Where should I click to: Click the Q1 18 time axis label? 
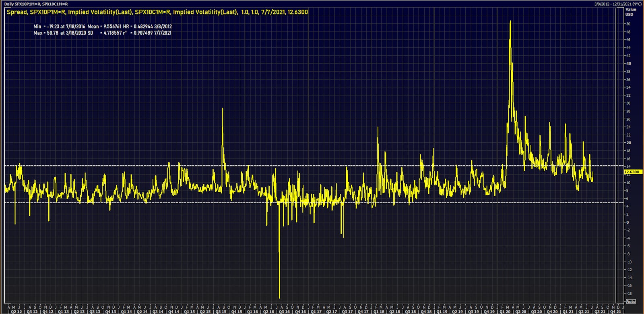click(x=379, y=312)
